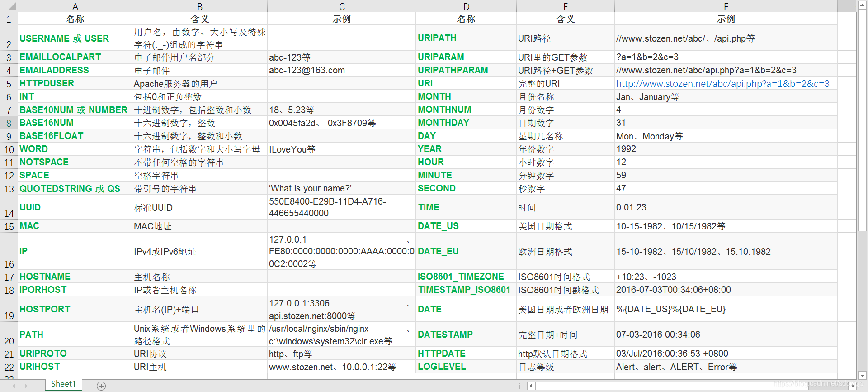Select the USERNAME 或 USER cell
Image resolution: width=868 pixels, height=392 pixels.
[75, 38]
